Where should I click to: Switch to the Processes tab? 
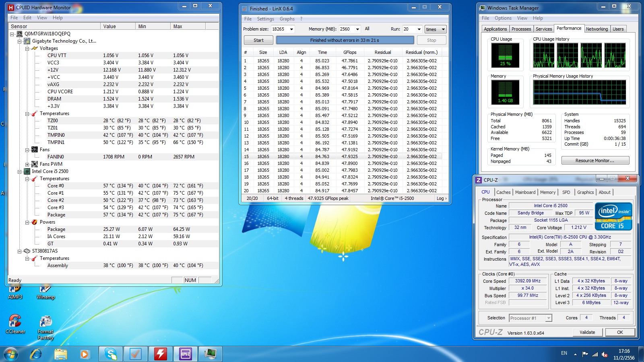point(521,29)
